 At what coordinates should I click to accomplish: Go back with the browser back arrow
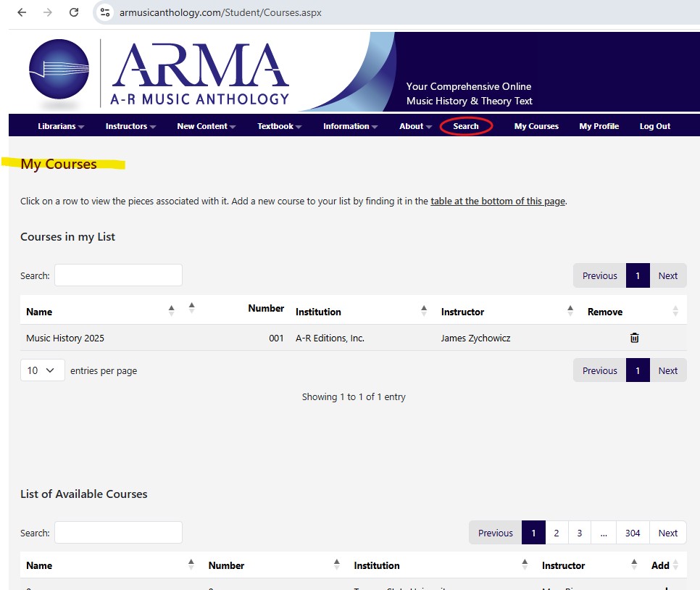click(22, 12)
